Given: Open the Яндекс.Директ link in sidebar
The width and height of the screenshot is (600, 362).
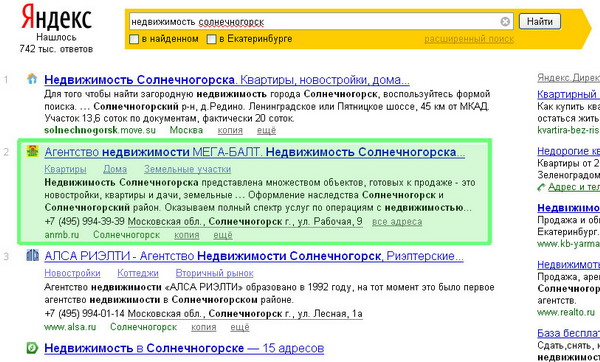Looking at the screenshot, I should tap(569, 78).
